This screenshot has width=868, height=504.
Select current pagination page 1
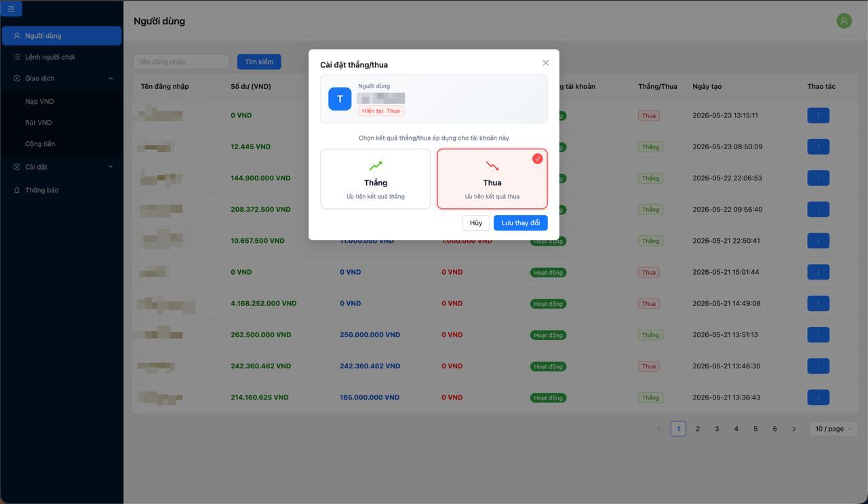[678, 429]
